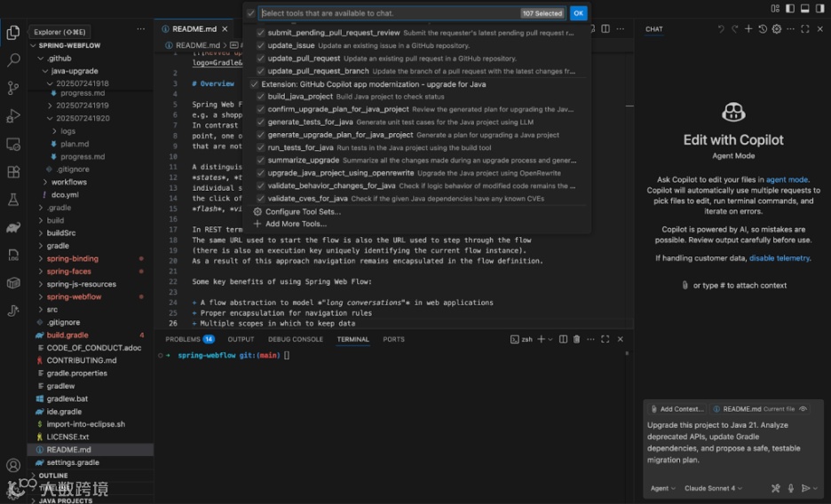The height and width of the screenshot is (504, 831).
Task: Uncheck build_java_project tool
Action: pos(260,97)
